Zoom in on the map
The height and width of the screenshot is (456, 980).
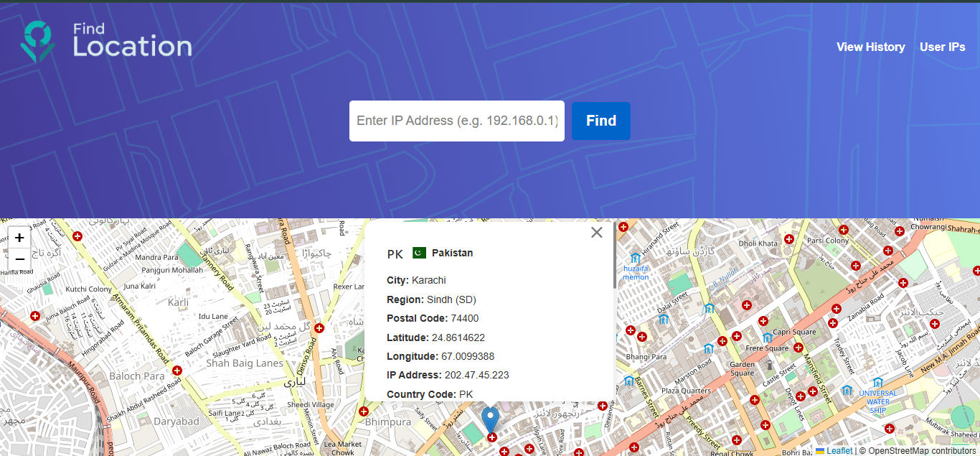(19, 238)
